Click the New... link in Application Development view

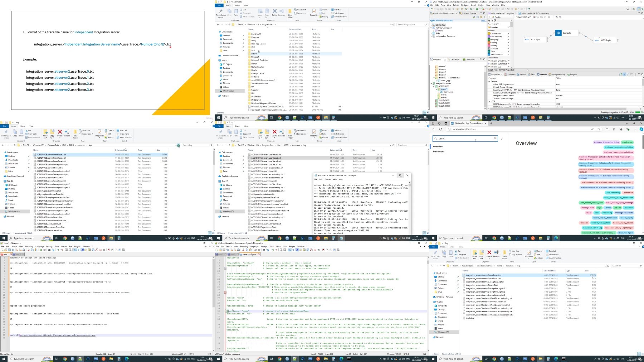point(484,20)
